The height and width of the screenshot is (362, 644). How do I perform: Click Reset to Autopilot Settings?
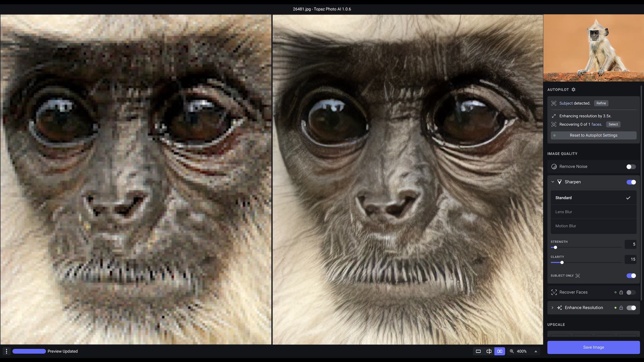coord(593,135)
